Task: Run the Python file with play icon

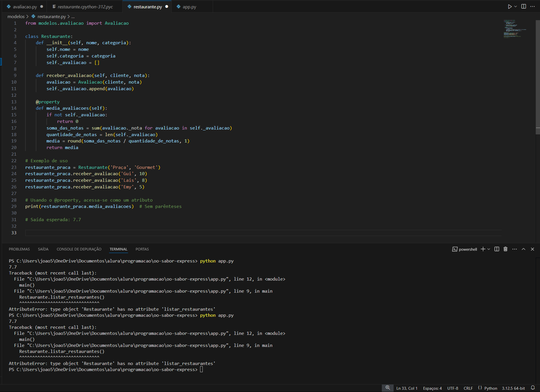Action: pos(510,7)
